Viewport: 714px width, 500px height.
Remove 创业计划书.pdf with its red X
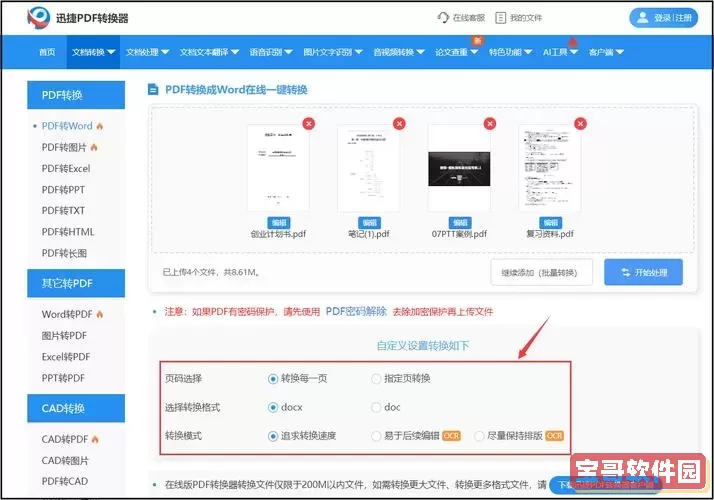tap(308, 124)
